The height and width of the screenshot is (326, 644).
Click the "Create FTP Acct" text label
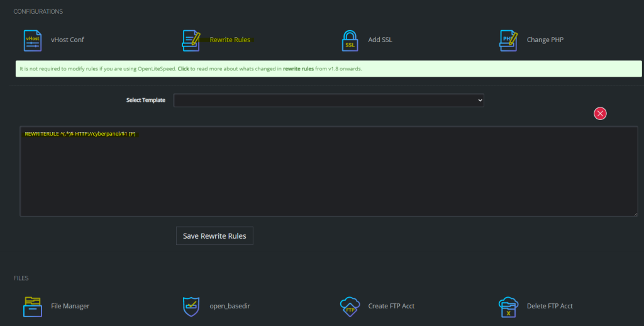(x=391, y=306)
